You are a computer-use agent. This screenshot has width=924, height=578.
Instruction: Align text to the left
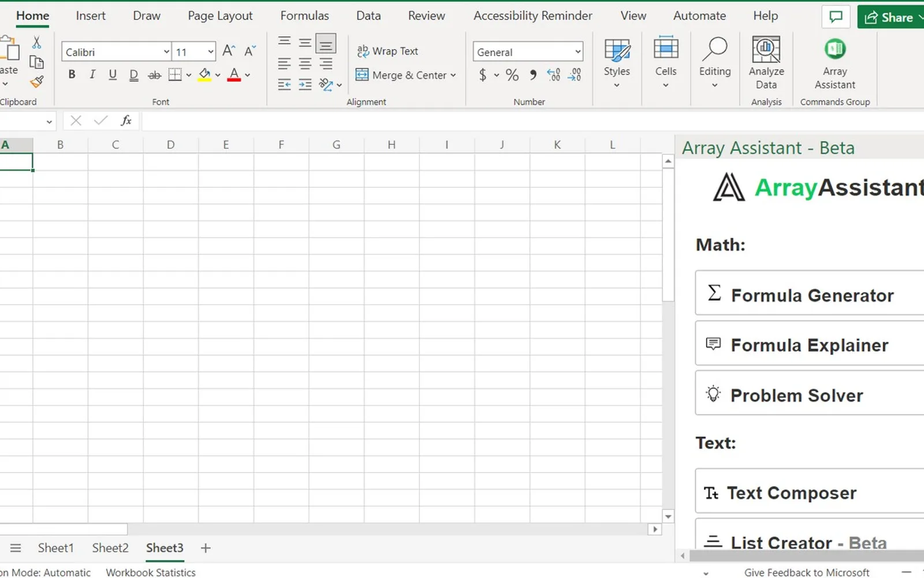click(x=284, y=63)
